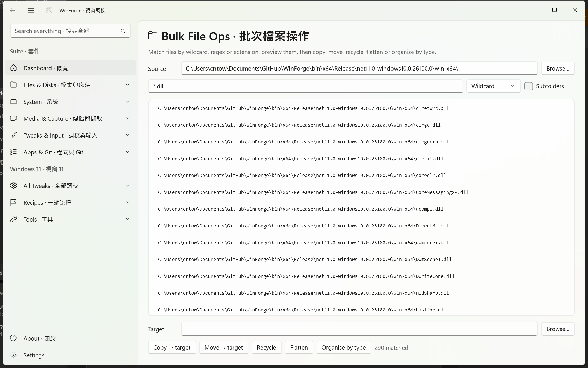This screenshot has height=368, width=588.
Task: Expand the Tweaks & Input chevron
Action: point(127,135)
